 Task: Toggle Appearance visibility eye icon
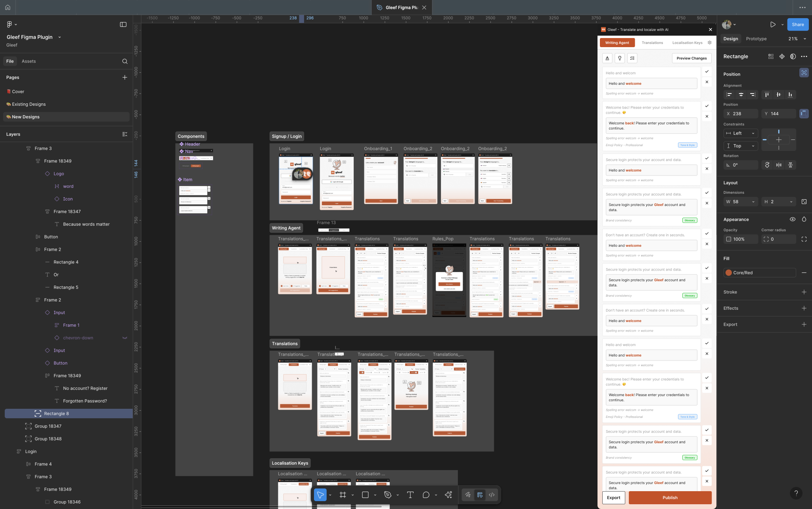(x=793, y=219)
